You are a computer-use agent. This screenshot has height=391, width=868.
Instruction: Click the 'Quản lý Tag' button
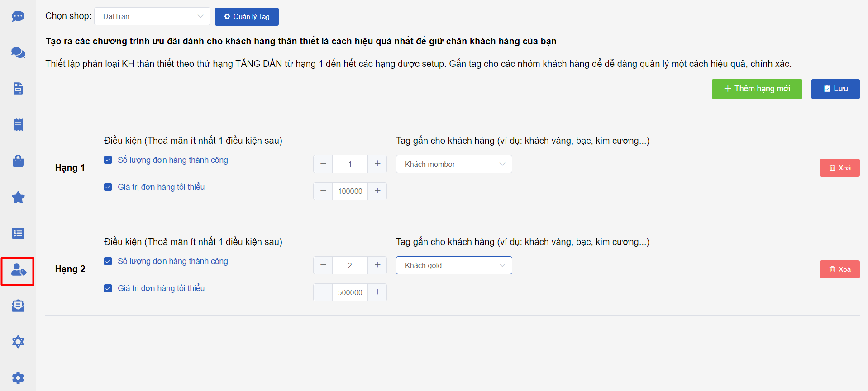click(247, 17)
